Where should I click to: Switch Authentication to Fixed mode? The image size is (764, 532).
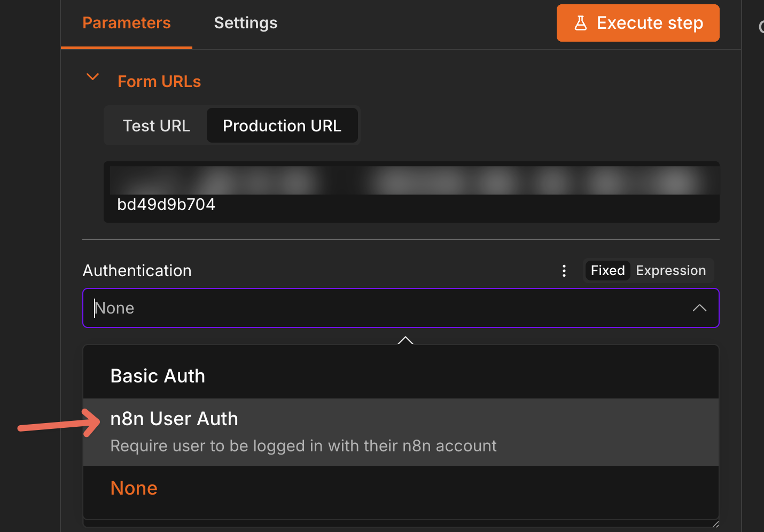[607, 271]
